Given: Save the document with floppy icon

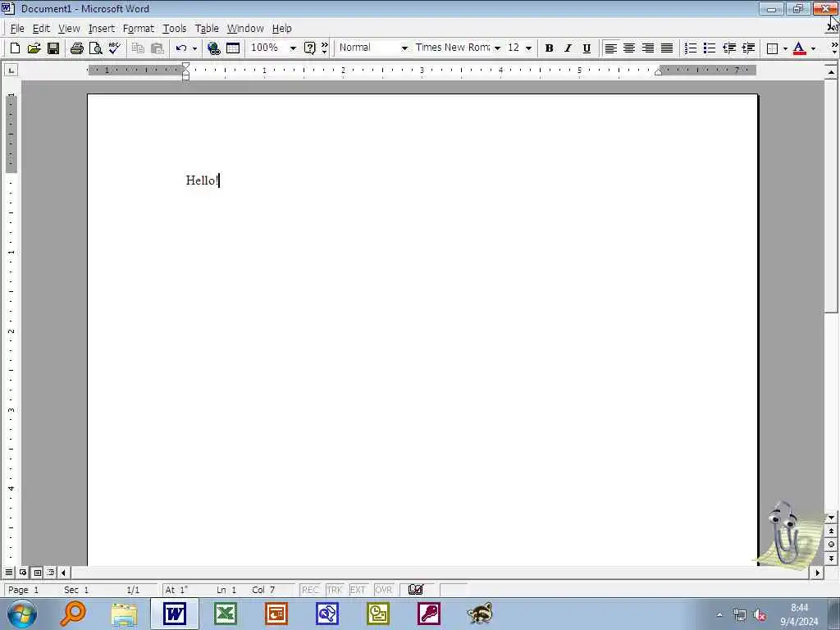Looking at the screenshot, I should [53, 48].
